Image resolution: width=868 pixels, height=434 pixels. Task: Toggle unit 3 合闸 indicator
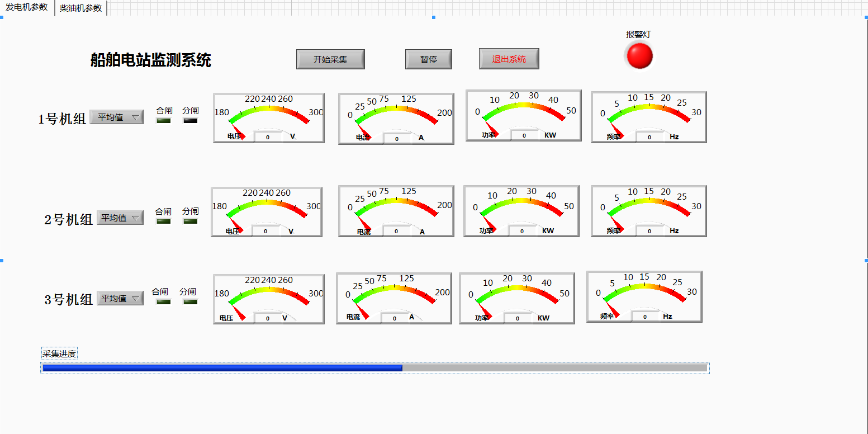point(163,301)
